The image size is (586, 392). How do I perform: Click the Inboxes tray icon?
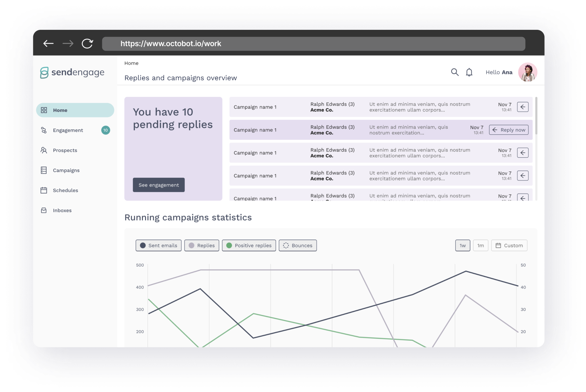click(x=44, y=210)
